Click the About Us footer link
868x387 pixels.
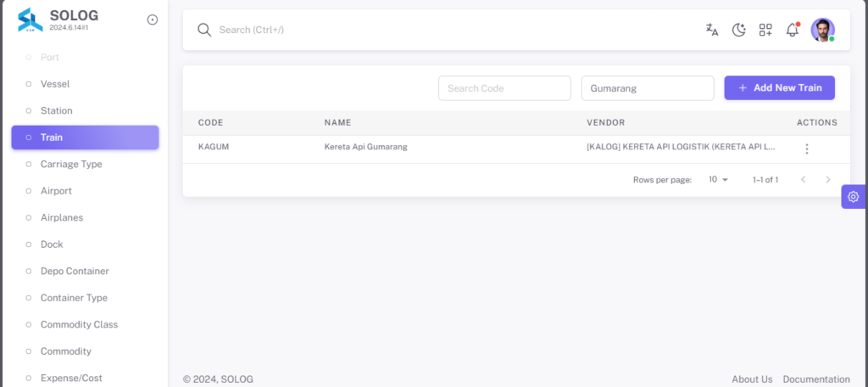click(x=752, y=379)
